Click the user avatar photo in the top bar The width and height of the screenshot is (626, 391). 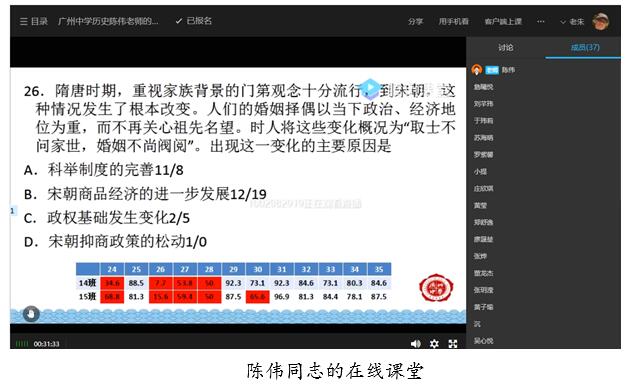(x=601, y=21)
